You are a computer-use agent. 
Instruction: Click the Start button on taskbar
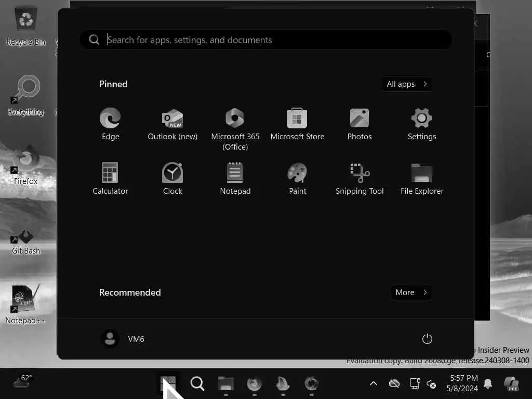[168, 384]
